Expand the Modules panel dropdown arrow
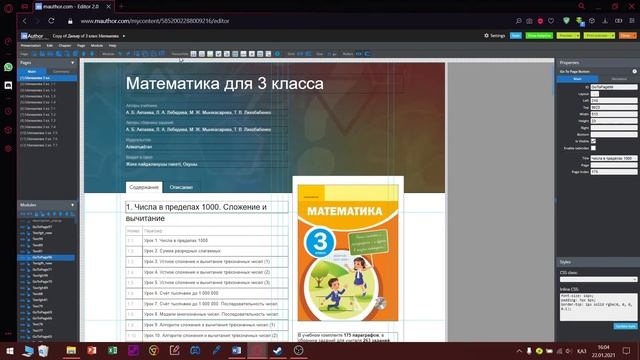 (x=73, y=205)
